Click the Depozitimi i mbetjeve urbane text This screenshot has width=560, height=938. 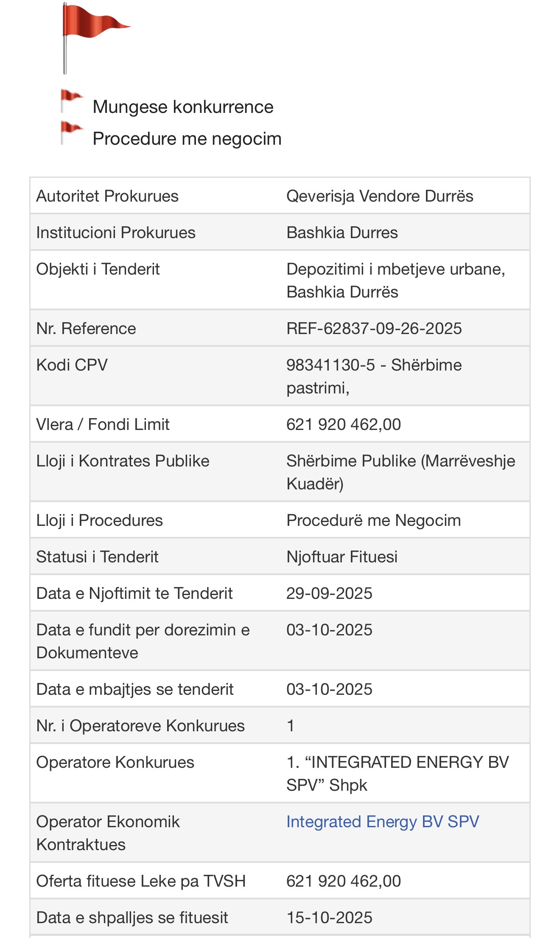(x=395, y=270)
